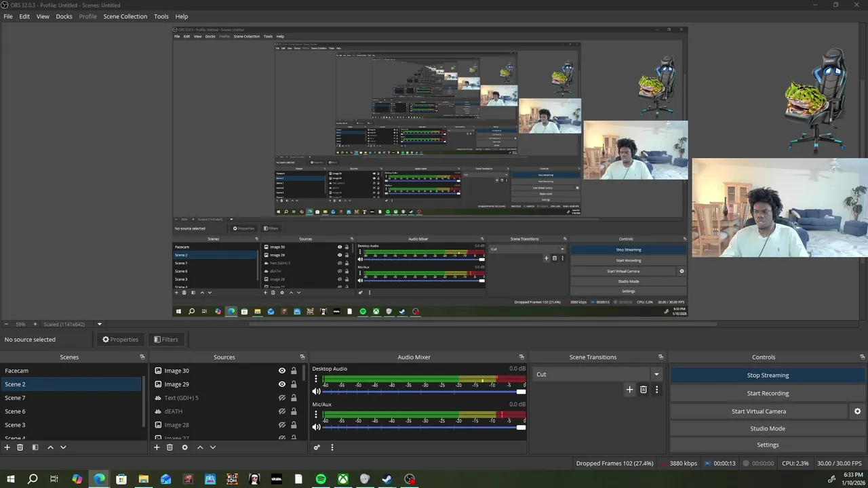Move source up in Sources toolbar

[x=200, y=447]
